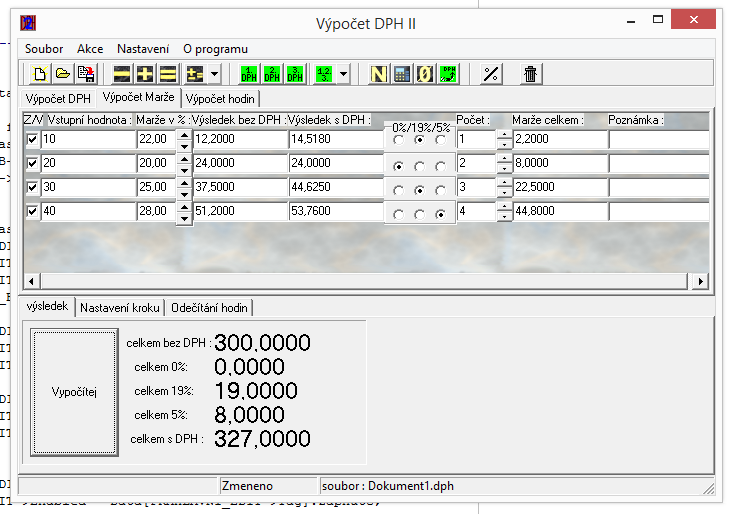Click the new document icon
This screenshot has width=734, height=514.
[x=40, y=74]
